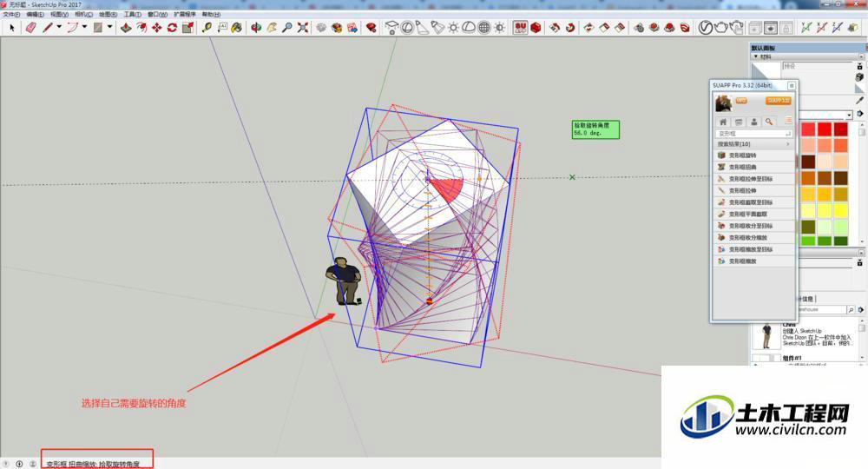The width and height of the screenshot is (868, 469).
Task: Toggle the SUAPP SU toolbar button
Action: 520,28
